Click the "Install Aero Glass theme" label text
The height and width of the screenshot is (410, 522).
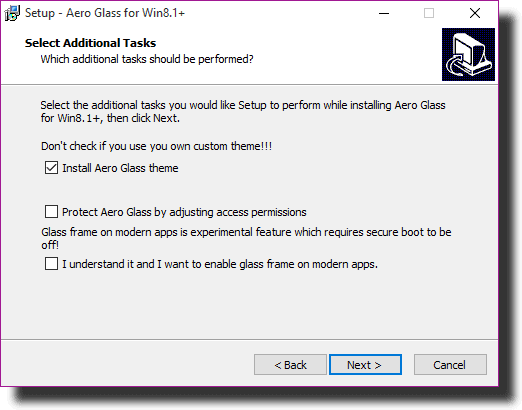120,168
